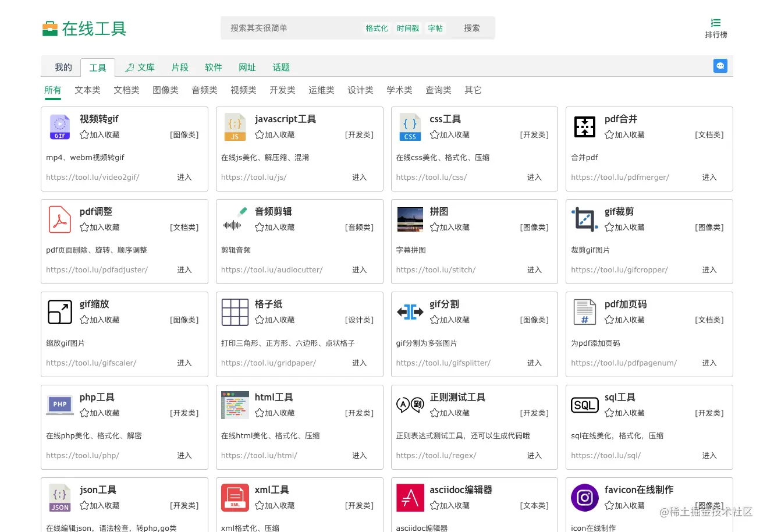Open the sql工具 SQL icon
Image resolution: width=767 pixels, height=532 pixels.
tap(585, 405)
